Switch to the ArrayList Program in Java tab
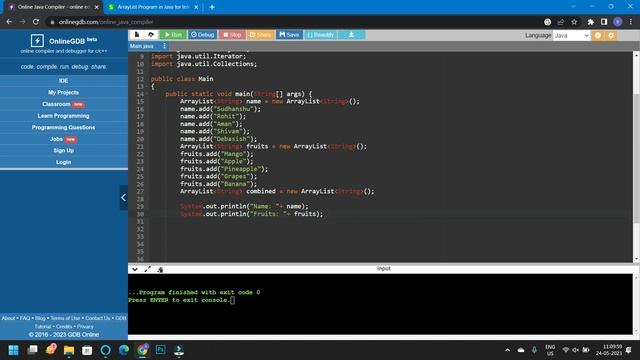The image size is (640, 360). [152, 7]
